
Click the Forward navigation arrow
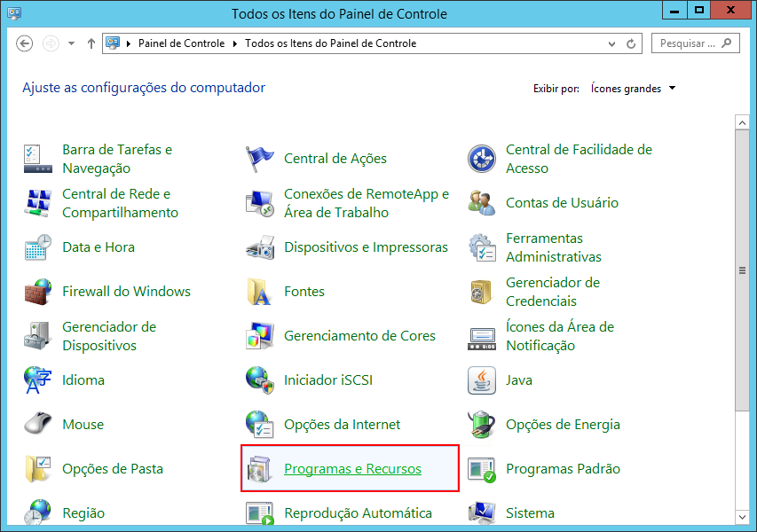(51, 43)
